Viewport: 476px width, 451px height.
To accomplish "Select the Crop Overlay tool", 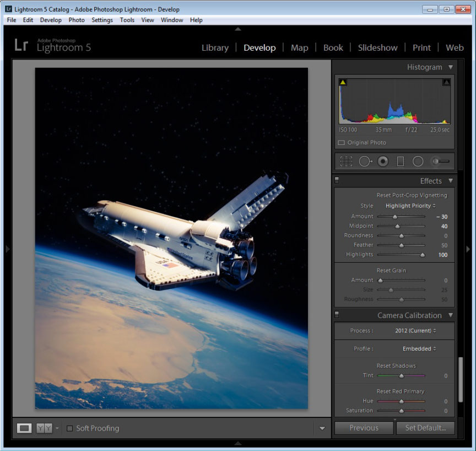I will pos(346,162).
